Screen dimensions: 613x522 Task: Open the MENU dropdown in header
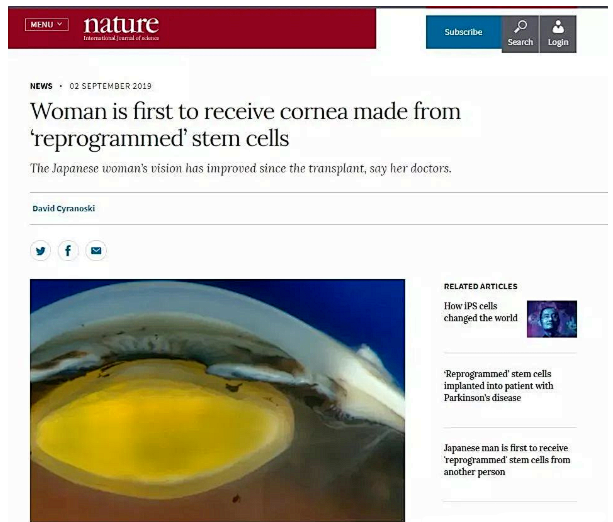tap(47, 25)
